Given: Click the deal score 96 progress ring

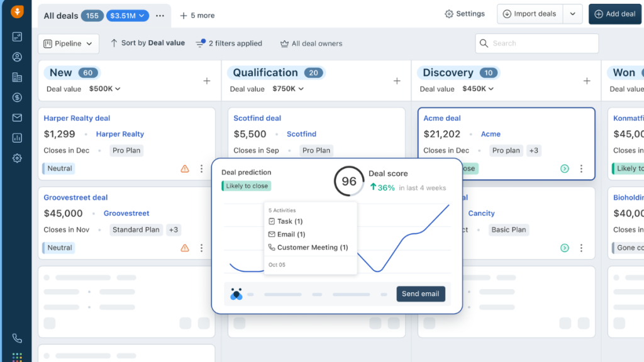Looking at the screenshot, I should pyautogui.click(x=349, y=180).
